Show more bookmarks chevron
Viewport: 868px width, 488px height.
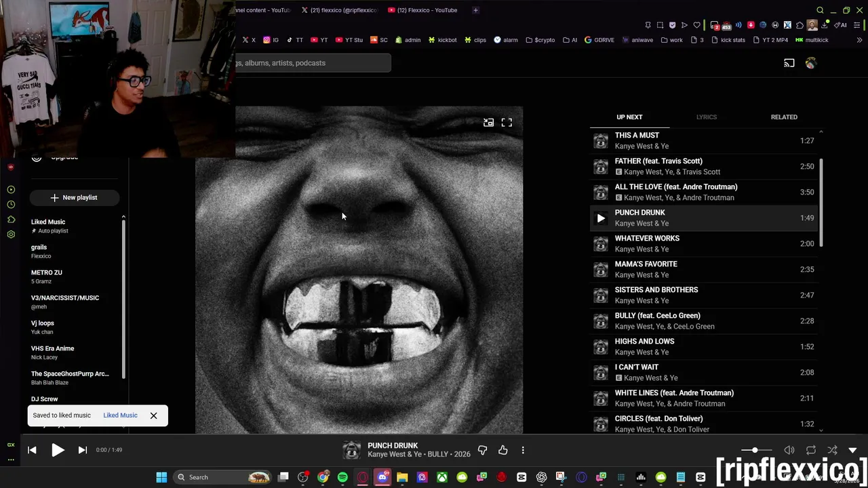click(x=859, y=40)
